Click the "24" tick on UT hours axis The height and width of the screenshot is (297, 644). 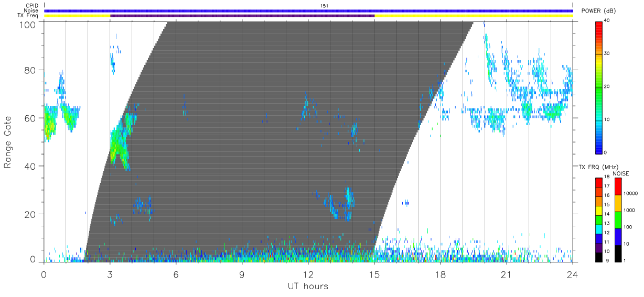click(x=573, y=274)
